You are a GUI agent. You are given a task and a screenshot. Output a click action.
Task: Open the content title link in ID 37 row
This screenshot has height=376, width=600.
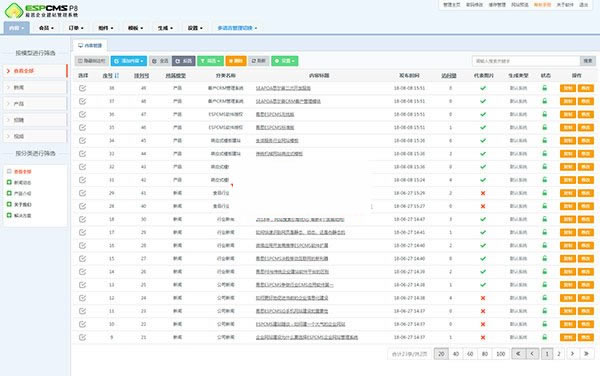click(288, 101)
